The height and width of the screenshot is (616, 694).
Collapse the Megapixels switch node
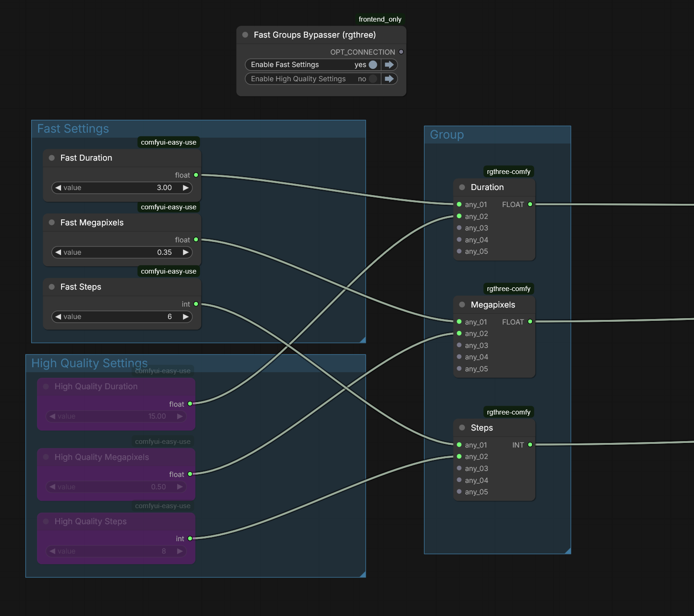(462, 305)
